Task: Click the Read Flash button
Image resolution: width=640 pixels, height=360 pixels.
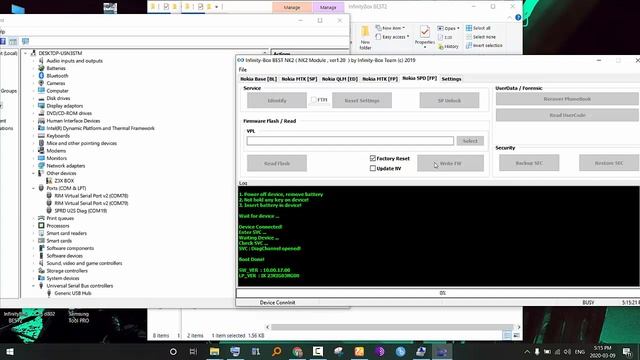Action: pyautogui.click(x=277, y=163)
